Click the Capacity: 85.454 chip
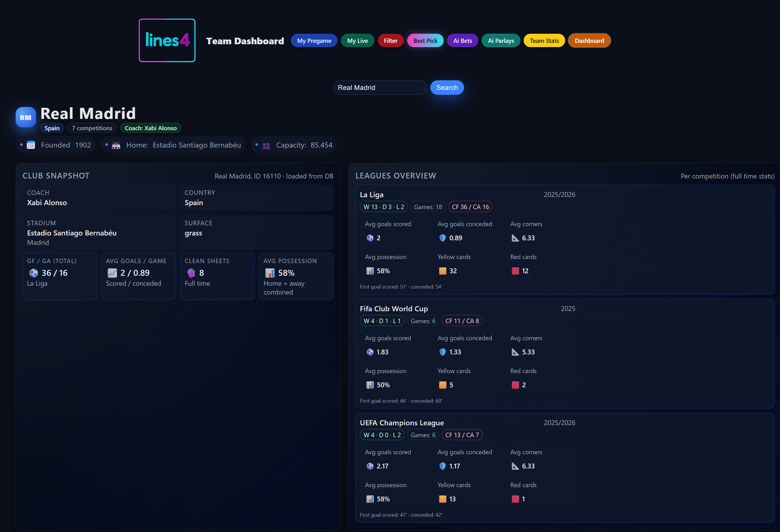 pos(294,145)
